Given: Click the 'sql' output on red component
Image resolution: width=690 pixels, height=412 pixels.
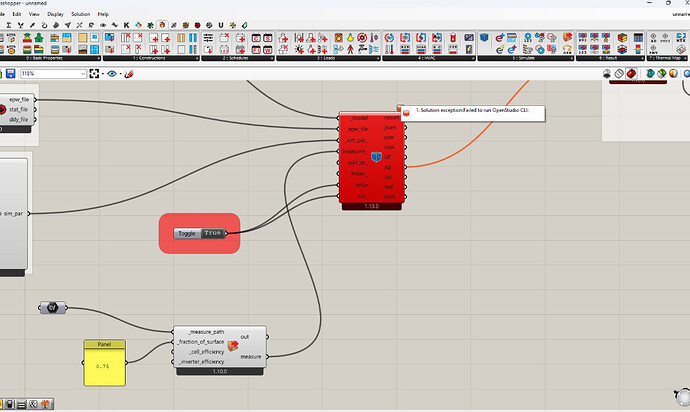Looking at the screenshot, I should (388, 167).
